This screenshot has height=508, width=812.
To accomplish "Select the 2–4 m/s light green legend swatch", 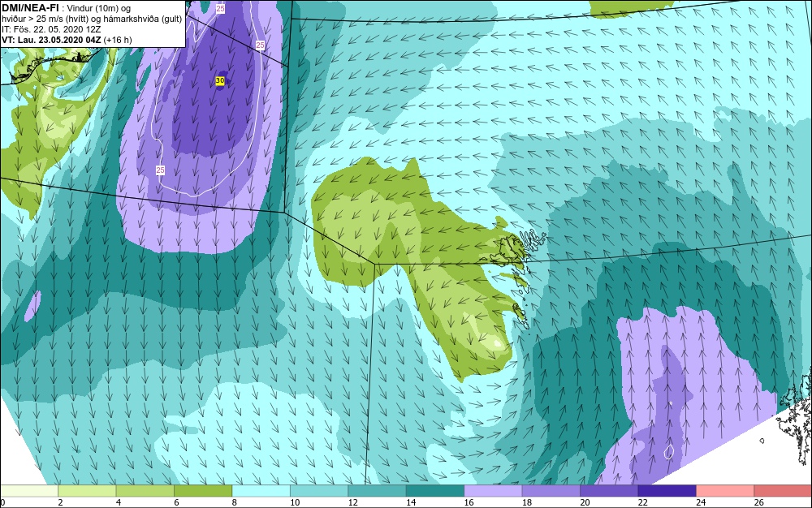I will click(87, 491).
